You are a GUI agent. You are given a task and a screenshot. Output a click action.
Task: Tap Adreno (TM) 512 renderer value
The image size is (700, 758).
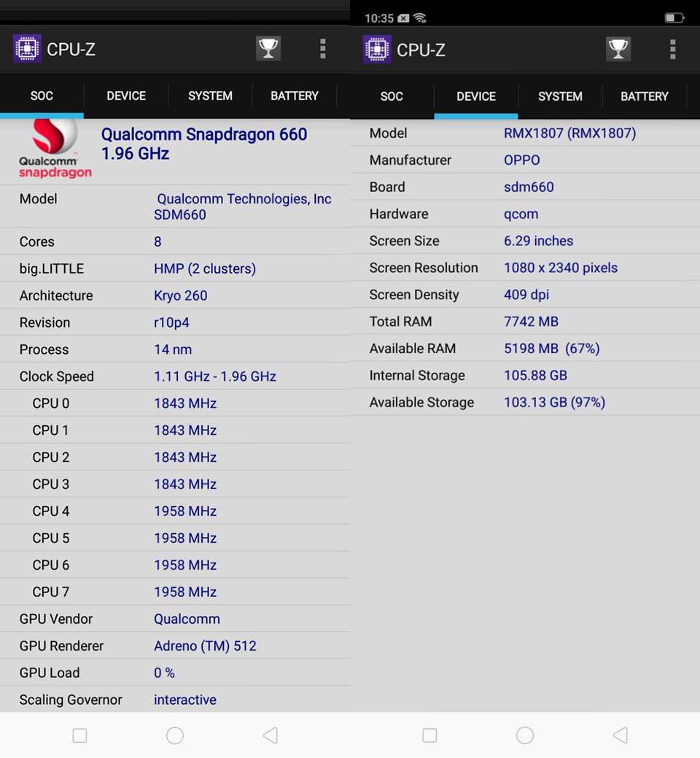point(205,646)
